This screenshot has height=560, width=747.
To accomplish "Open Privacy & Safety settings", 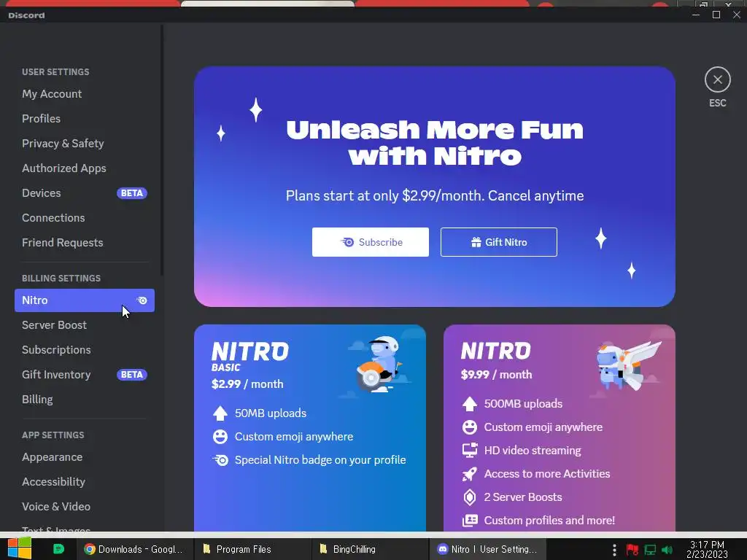I will click(x=63, y=144).
